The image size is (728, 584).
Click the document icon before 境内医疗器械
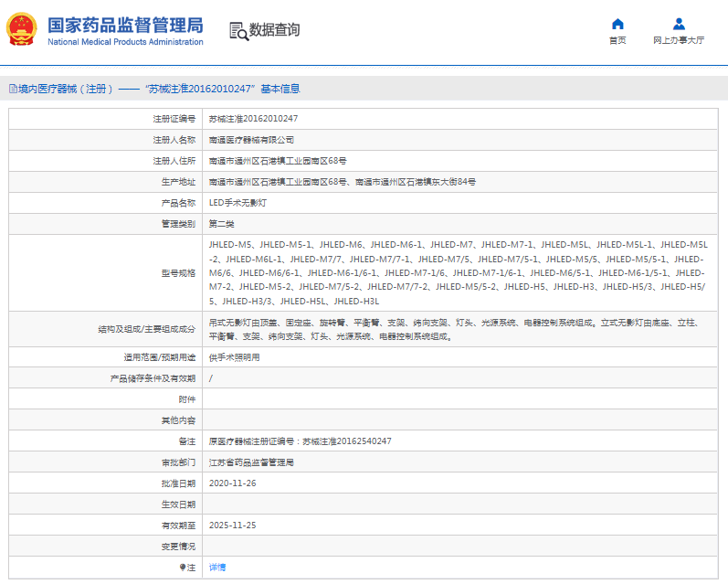click(13, 89)
